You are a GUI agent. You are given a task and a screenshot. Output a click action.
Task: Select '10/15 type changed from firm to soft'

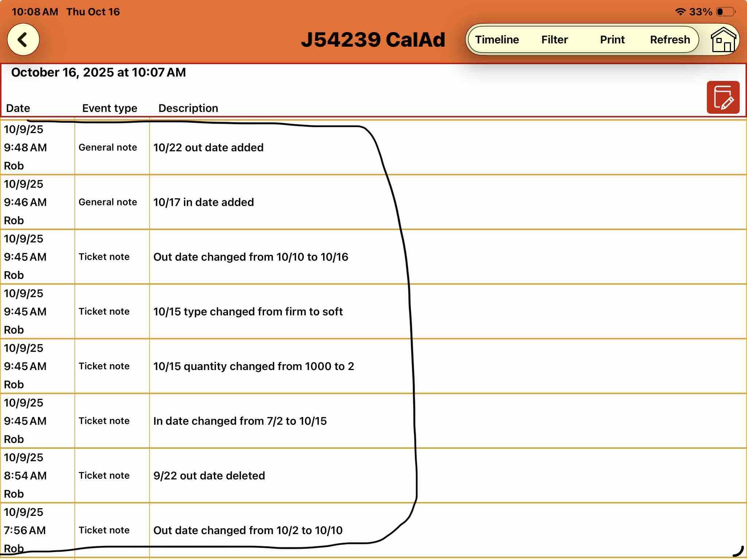coord(248,312)
